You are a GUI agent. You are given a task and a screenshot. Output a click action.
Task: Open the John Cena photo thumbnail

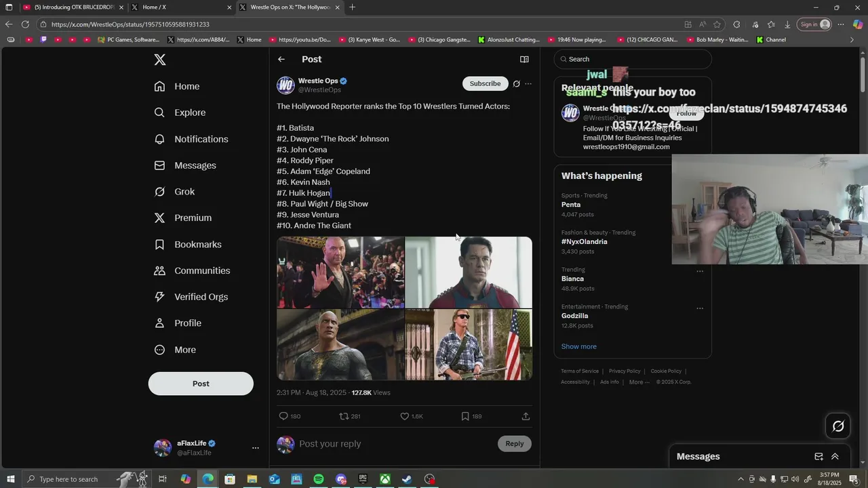coord(469,272)
